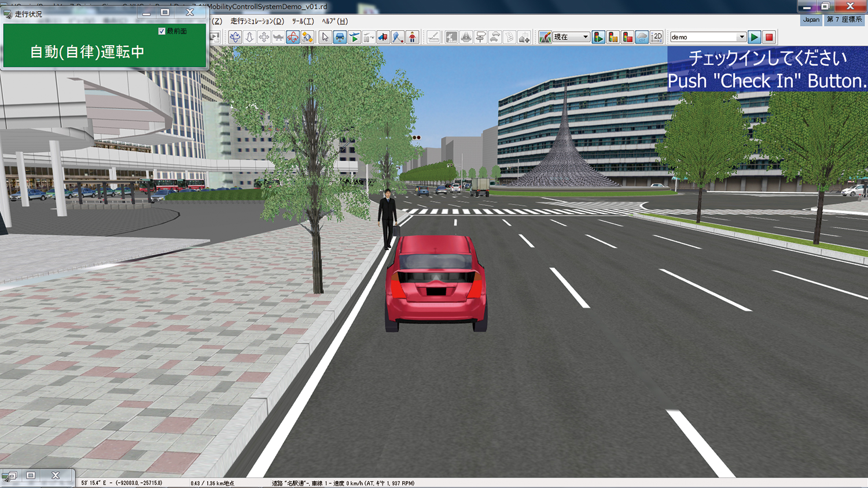
Task: Open the 現在 time dropdown
Action: pyautogui.click(x=585, y=37)
